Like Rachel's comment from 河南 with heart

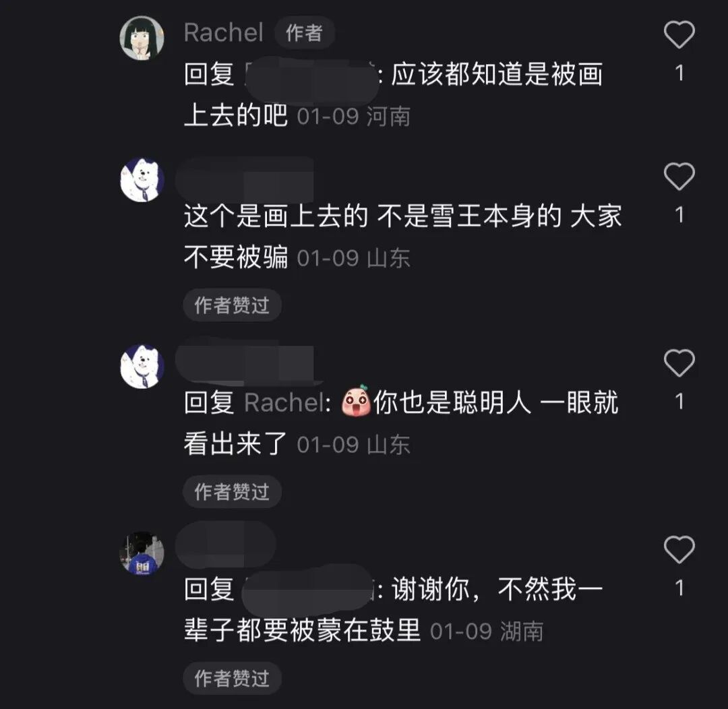click(x=679, y=34)
